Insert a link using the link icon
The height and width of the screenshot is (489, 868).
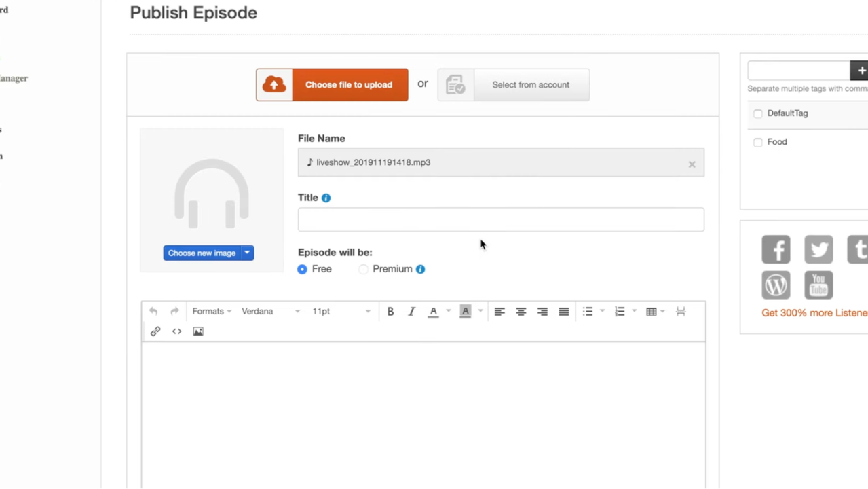[155, 331]
